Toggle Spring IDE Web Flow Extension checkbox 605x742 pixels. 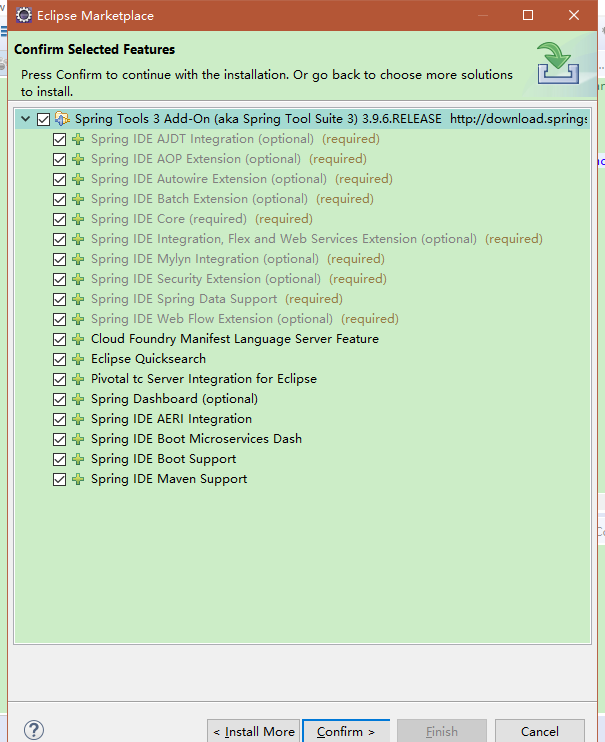coord(60,319)
